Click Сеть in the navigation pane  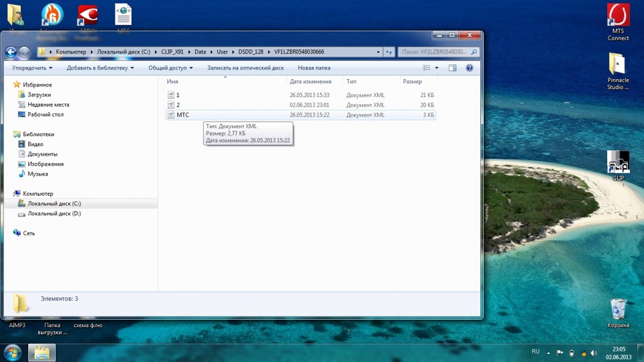tap(29, 233)
